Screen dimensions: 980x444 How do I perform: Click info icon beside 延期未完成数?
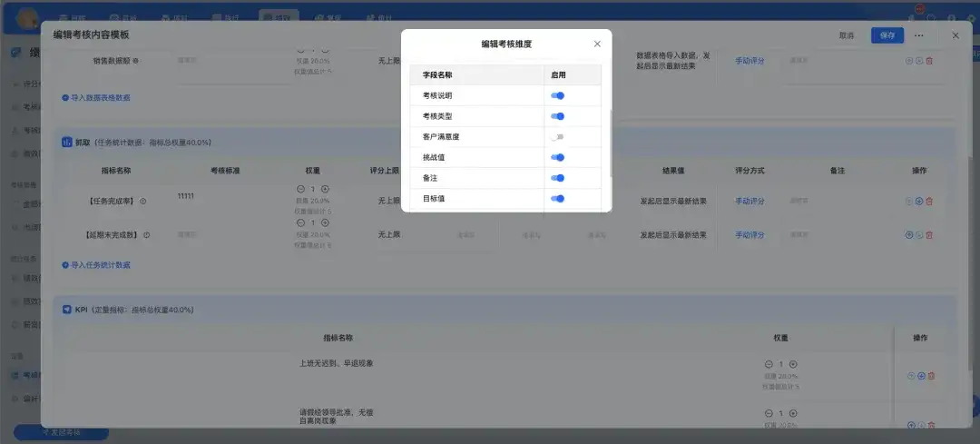pyautogui.click(x=147, y=235)
